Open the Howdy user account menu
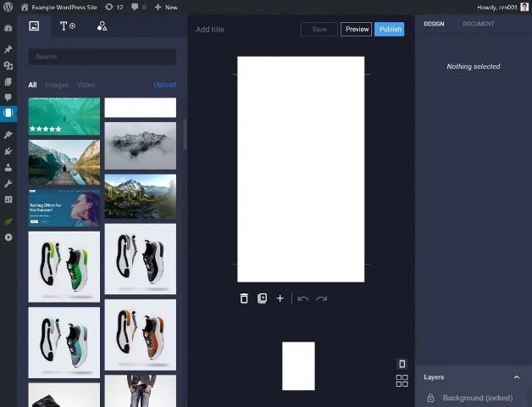The width and height of the screenshot is (532, 407). click(x=503, y=7)
